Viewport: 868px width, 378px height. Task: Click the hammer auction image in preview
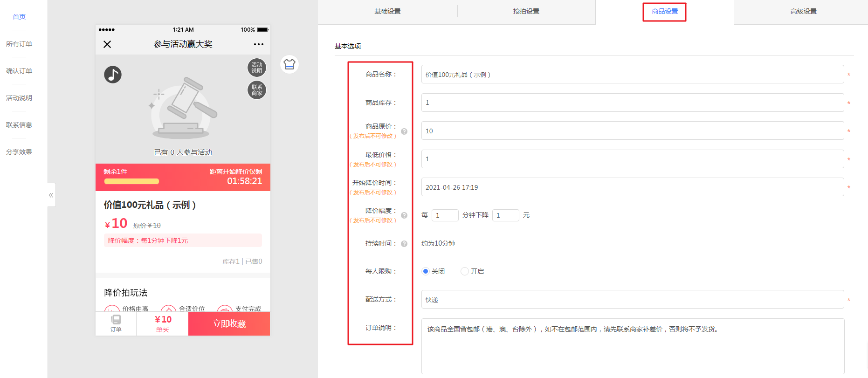pyautogui.click(x=184, y=108)
